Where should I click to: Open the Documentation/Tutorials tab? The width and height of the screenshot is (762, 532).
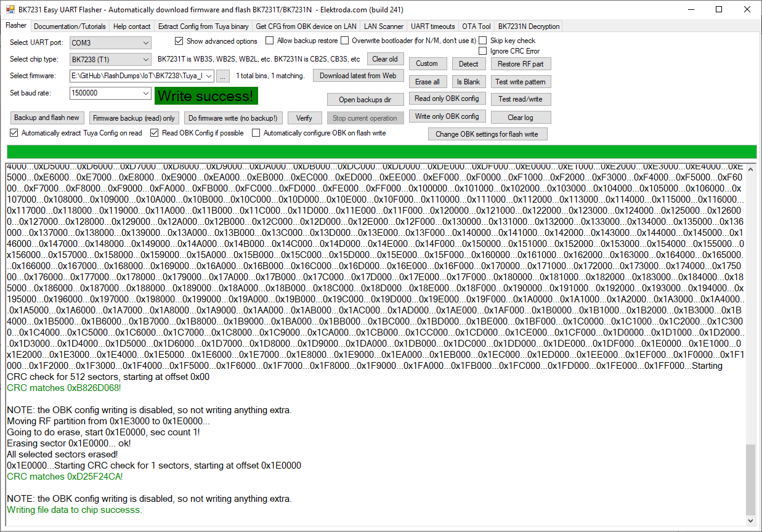click(70, 26)
